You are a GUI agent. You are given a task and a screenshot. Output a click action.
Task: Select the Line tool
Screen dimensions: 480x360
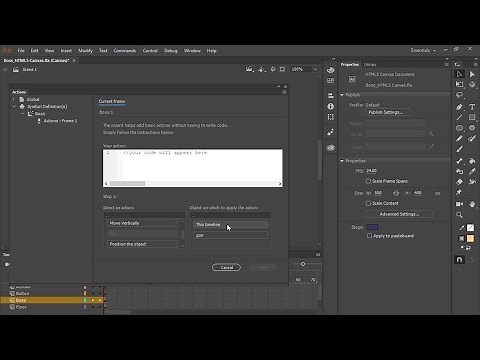click(x=460, y=117)
